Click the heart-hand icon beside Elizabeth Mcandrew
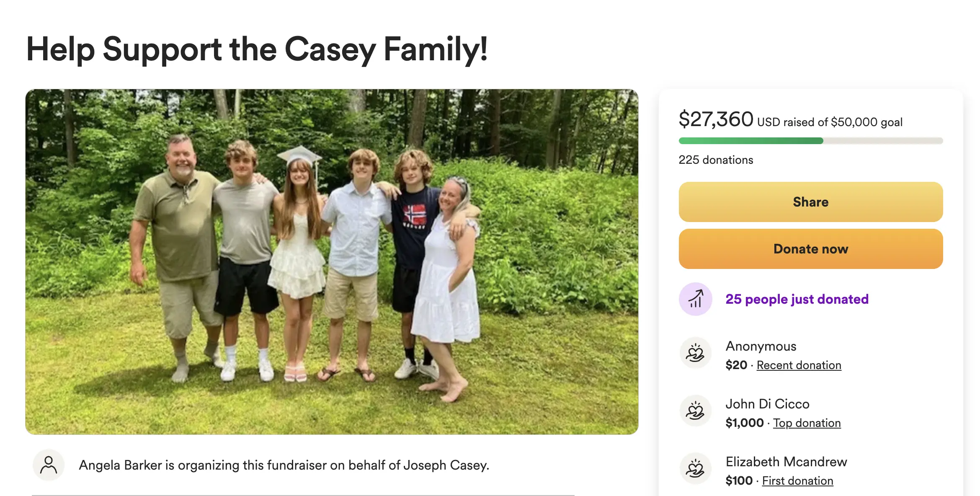980x496 pixels. 695,469
